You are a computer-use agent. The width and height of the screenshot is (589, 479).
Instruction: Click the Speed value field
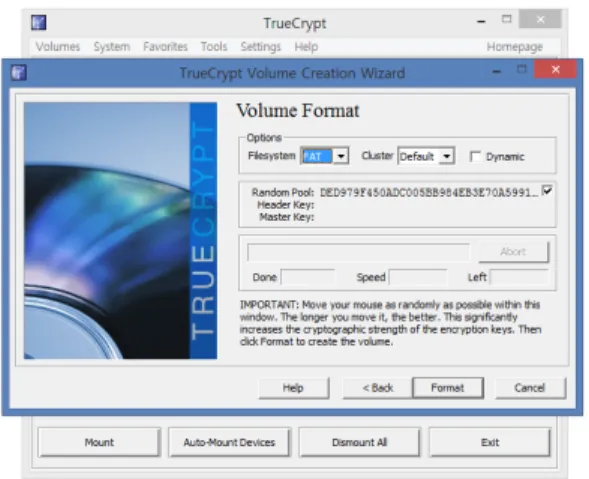click(418, 277)
